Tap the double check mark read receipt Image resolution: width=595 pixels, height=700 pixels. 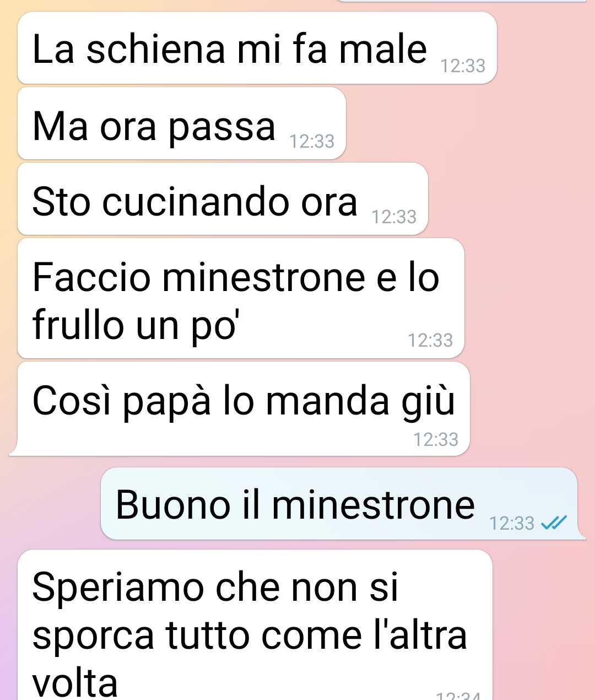tap(554, 522)
